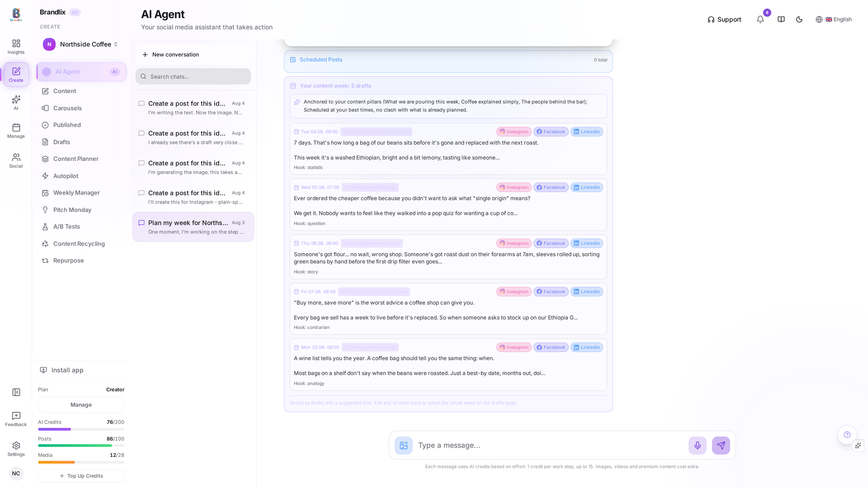Open the English language selector
The width and height of the screenshot is (868, 488).
(x=834, y=19)
